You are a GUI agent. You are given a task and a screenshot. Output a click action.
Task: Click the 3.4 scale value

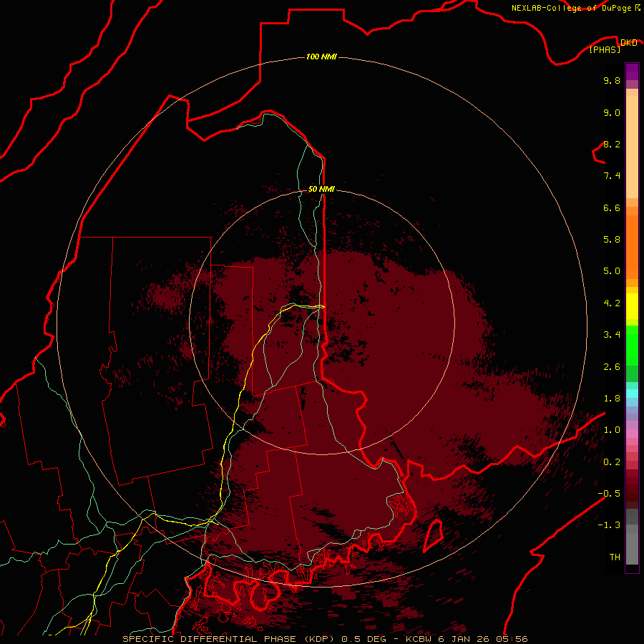coord(612,335)
